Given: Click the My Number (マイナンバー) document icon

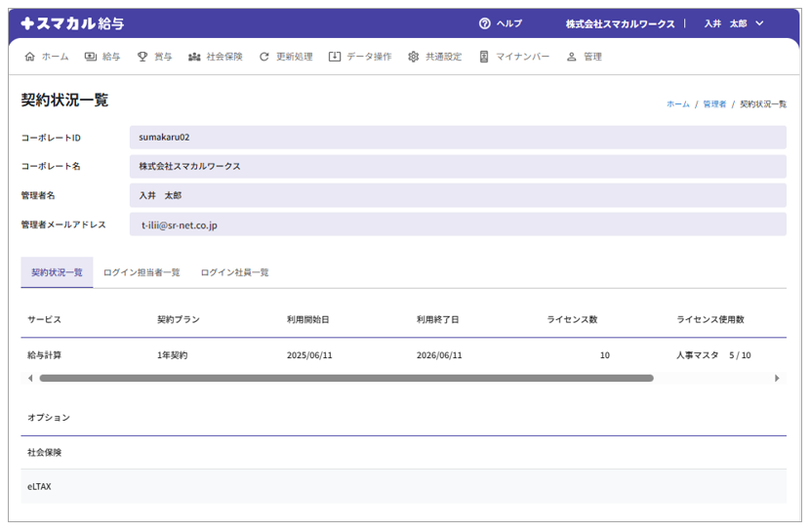Looking at the screenshot, I should click(x=484, y=57).
